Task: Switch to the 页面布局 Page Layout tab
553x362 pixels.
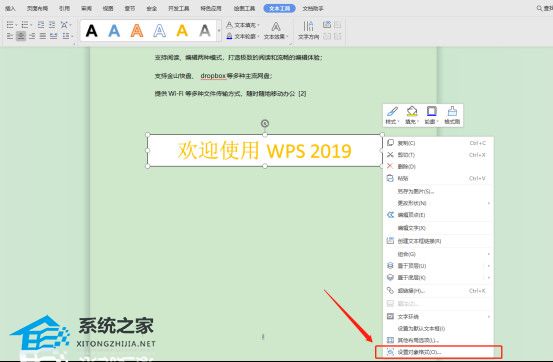Action: click(x=37, y=8)
